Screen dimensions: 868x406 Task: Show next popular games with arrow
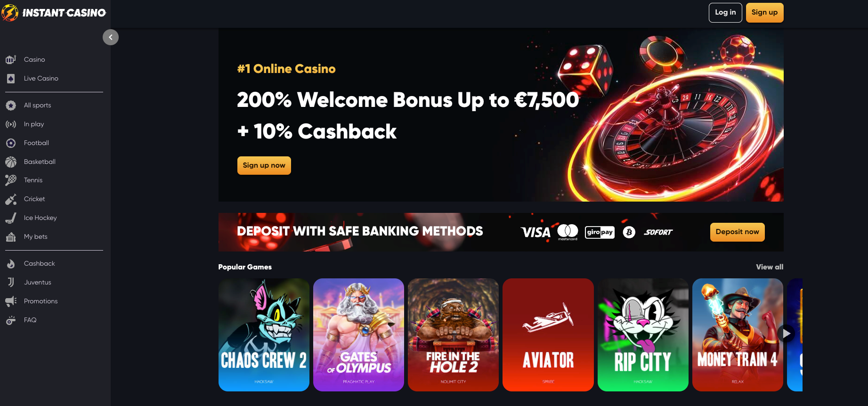click(x=786, y=333)
